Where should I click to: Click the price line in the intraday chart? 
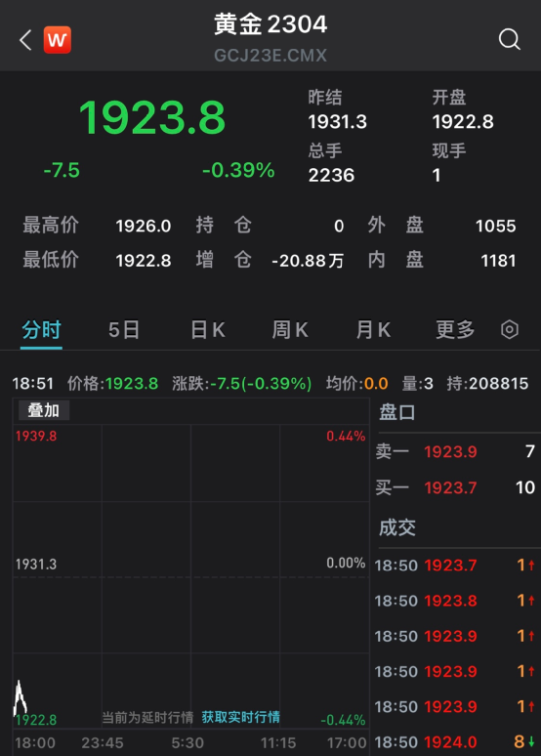(x=20, y=698)
